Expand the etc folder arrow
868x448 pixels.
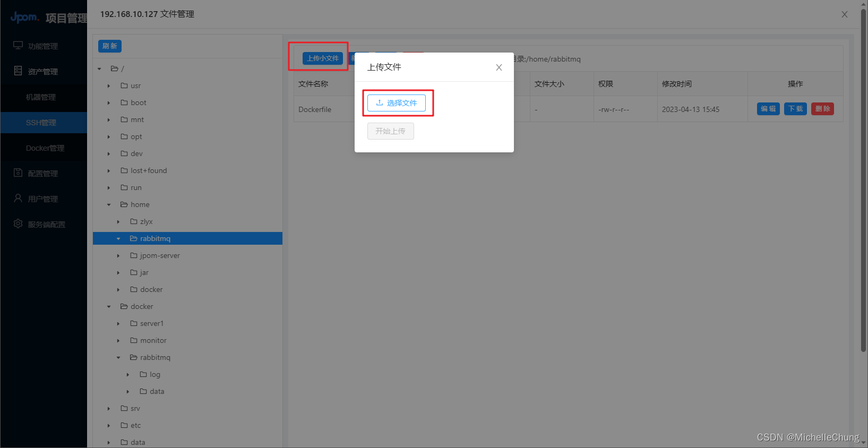pyautogui.click(x=109, y=425)
